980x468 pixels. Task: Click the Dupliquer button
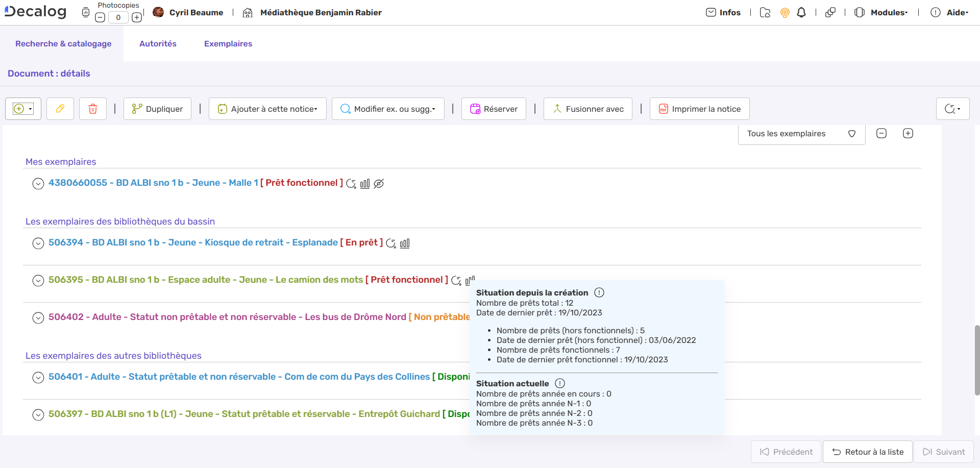pyautogui.click(x=157, y=109)
